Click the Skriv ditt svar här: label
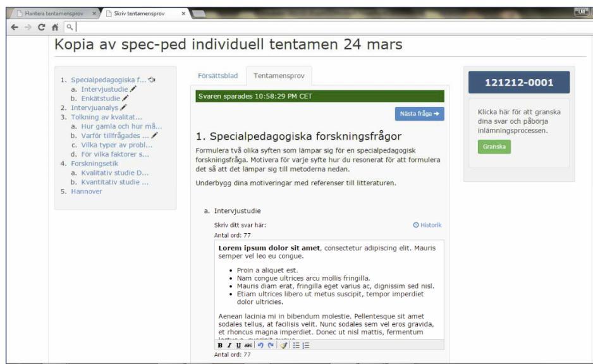 240,225
